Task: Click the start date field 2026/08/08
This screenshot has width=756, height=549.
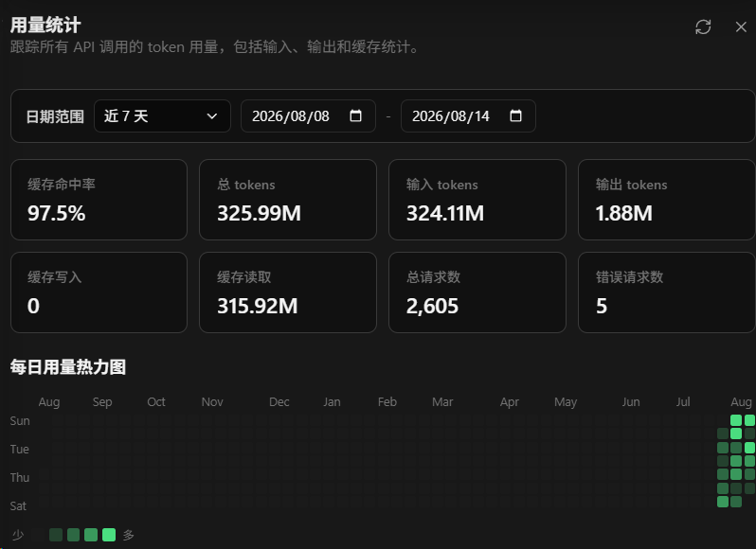Action: [x=308, y=116]
